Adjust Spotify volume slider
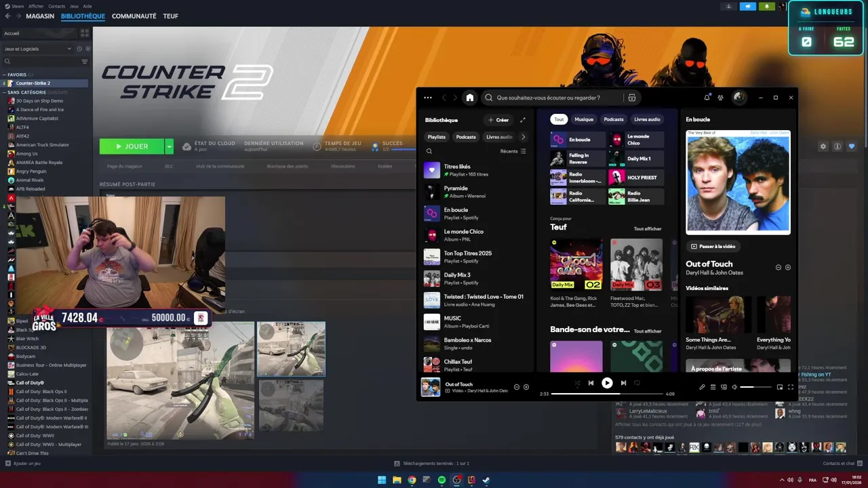 [755, 387]
